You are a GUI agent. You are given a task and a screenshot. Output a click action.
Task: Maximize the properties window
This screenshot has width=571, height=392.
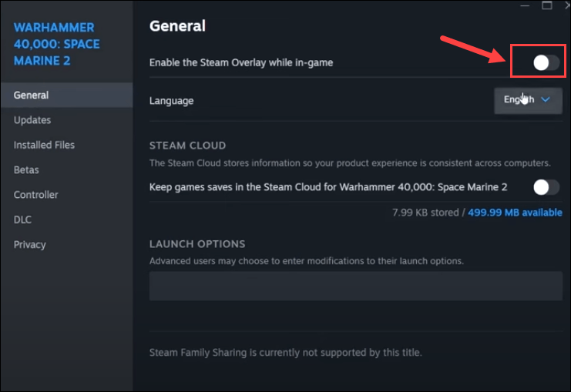(547, 5)
